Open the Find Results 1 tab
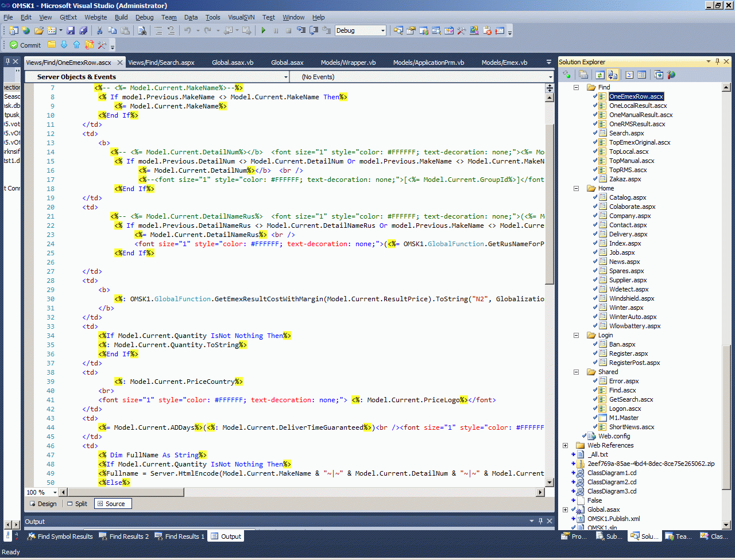Image resolution: width=735 pixels, height=560 pixels. [x=179, y=536]
